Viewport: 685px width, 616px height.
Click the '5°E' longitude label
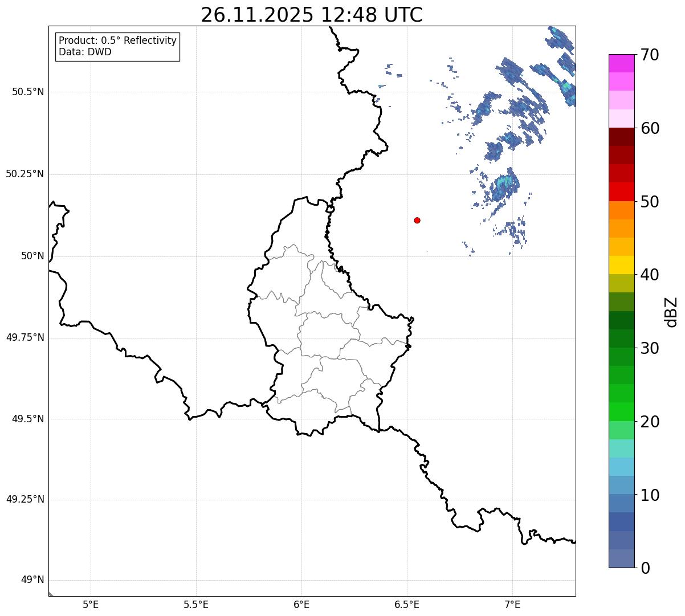[x=91, y=604]
